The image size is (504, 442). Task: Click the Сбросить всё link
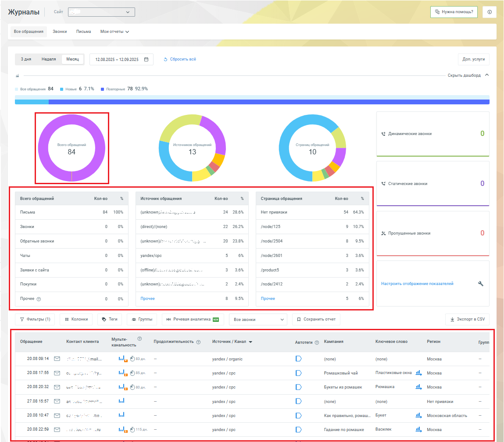coord(180,60)
